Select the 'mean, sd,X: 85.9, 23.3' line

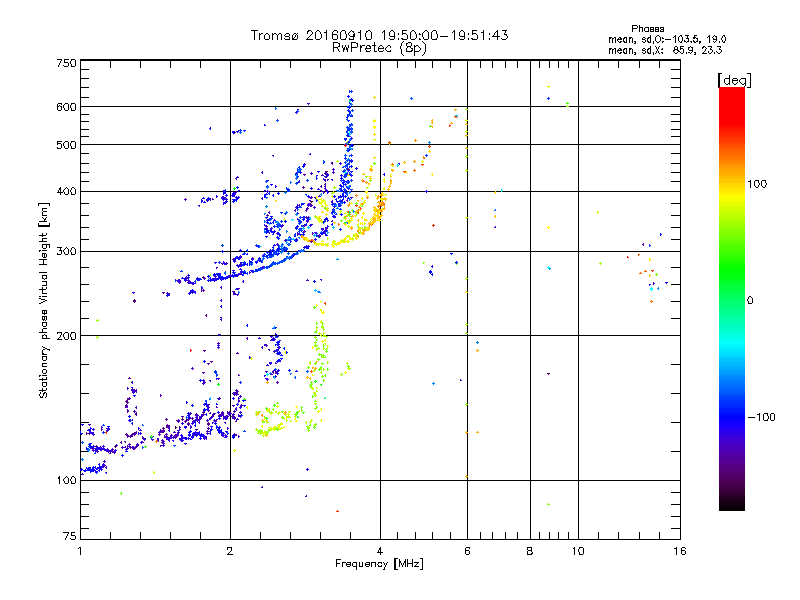coord(665,51)
